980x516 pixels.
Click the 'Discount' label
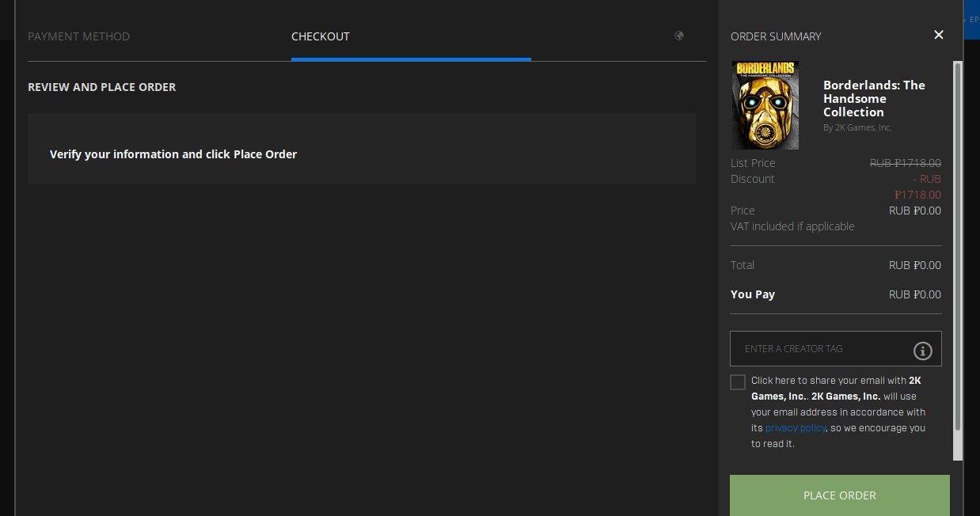pyautogui.click(x=753, y=179)
